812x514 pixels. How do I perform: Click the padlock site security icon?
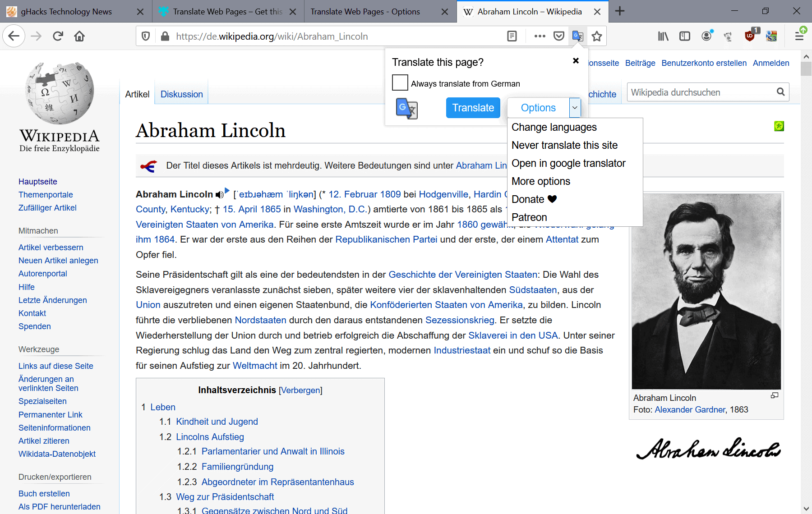click(165, 36)
